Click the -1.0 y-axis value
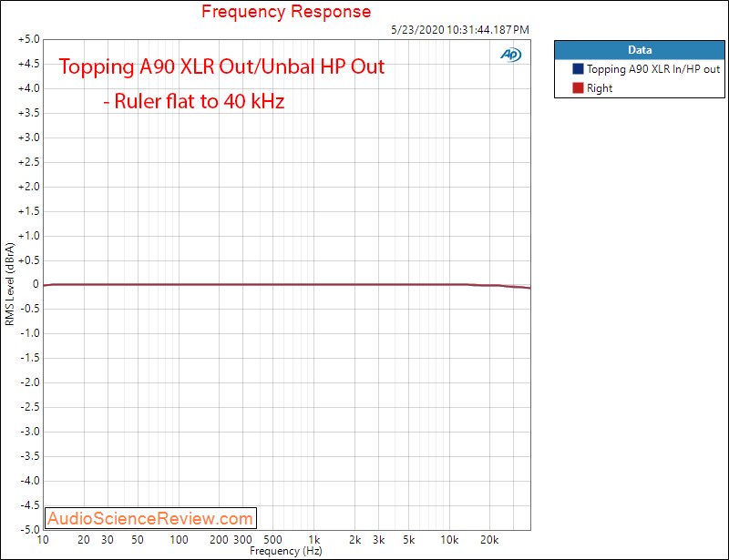Image resolution: width=729 pixels, height=560 pixels. (x=30, y=333)
